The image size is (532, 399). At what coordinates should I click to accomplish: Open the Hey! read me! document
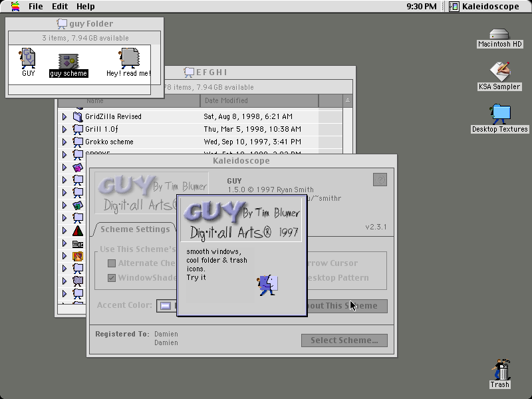click(129, 59)
